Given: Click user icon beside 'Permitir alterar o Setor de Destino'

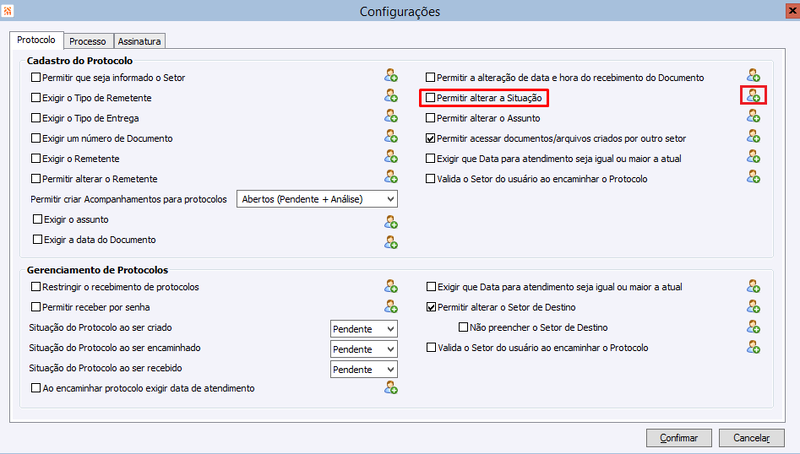Looking at the screenshot, I should coord(754,307).
